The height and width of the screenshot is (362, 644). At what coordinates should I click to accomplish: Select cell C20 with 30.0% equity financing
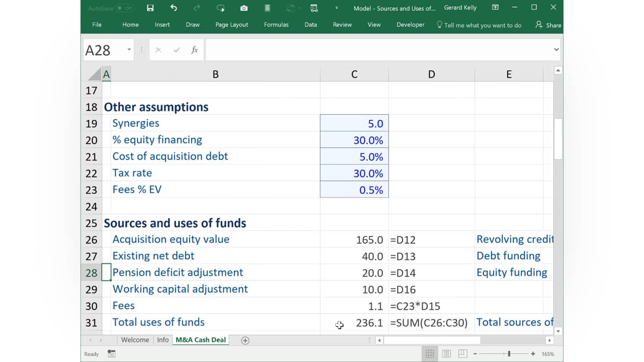pyautogui.click(x=354, y=140)
